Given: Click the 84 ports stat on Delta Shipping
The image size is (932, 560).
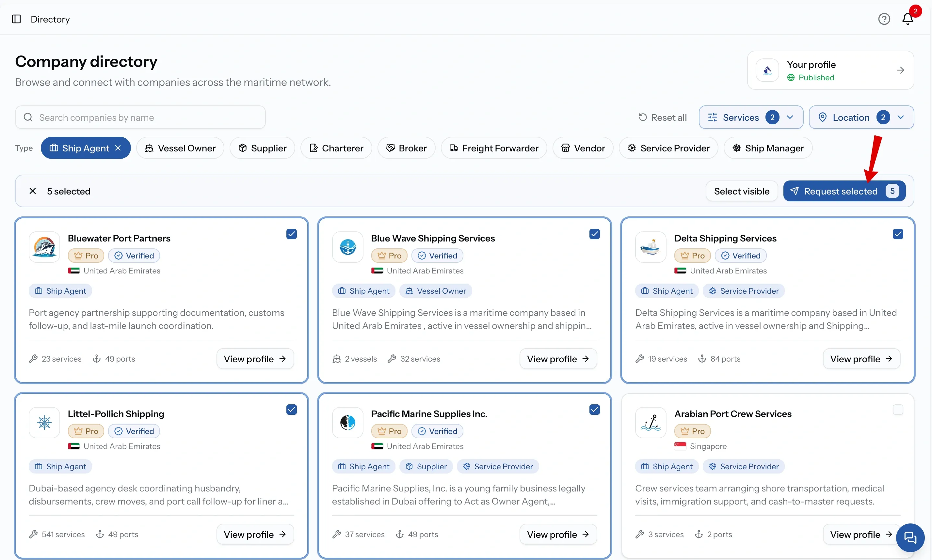Looking at the screenshot, I should 719,359.
